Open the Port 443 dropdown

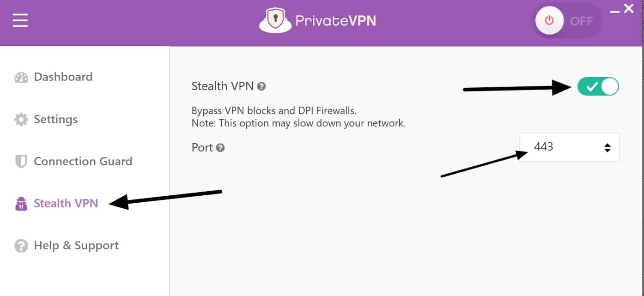569,147
